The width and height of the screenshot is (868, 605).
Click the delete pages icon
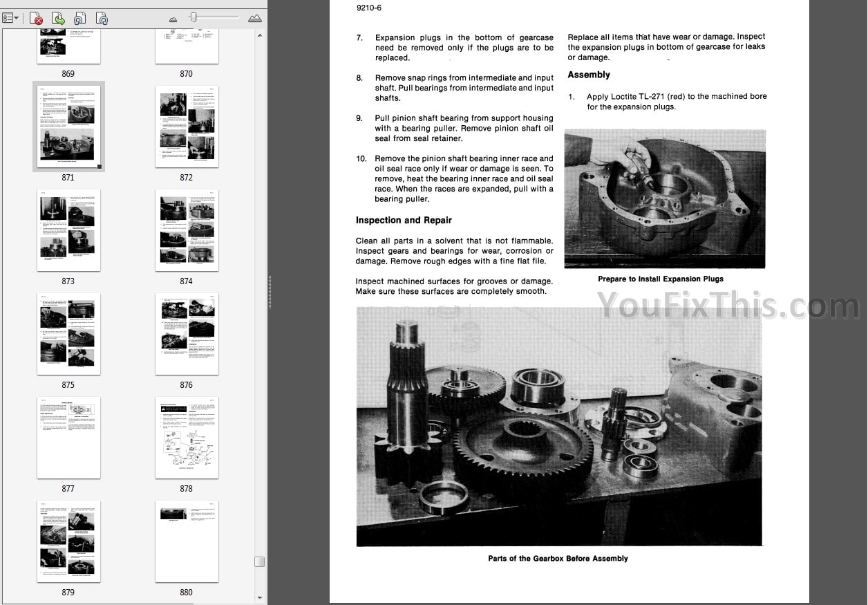click(x=36, y=18)
